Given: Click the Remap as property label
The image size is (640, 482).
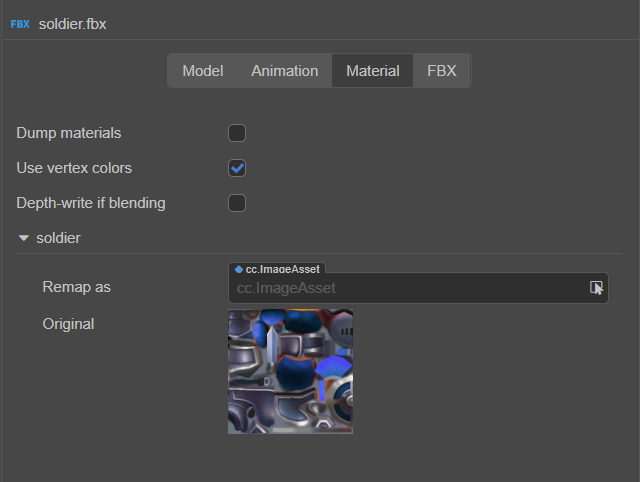Looking at the screenshot, I should (x=76, y=287).
